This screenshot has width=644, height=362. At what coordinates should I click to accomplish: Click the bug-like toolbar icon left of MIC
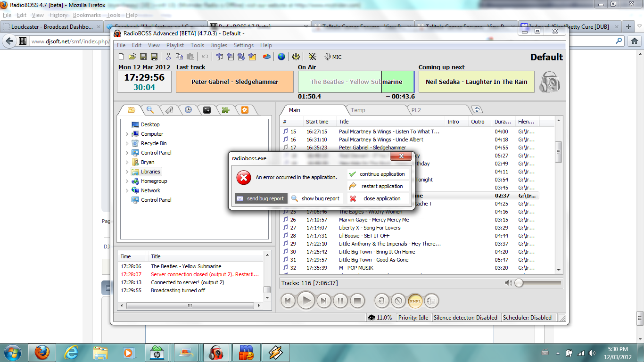pos(312,57)
